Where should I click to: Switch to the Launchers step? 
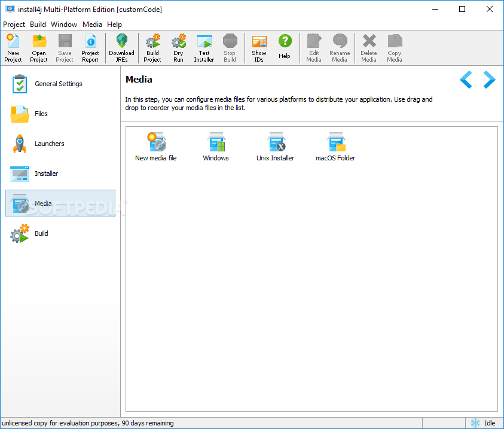(x=60, y=144)
